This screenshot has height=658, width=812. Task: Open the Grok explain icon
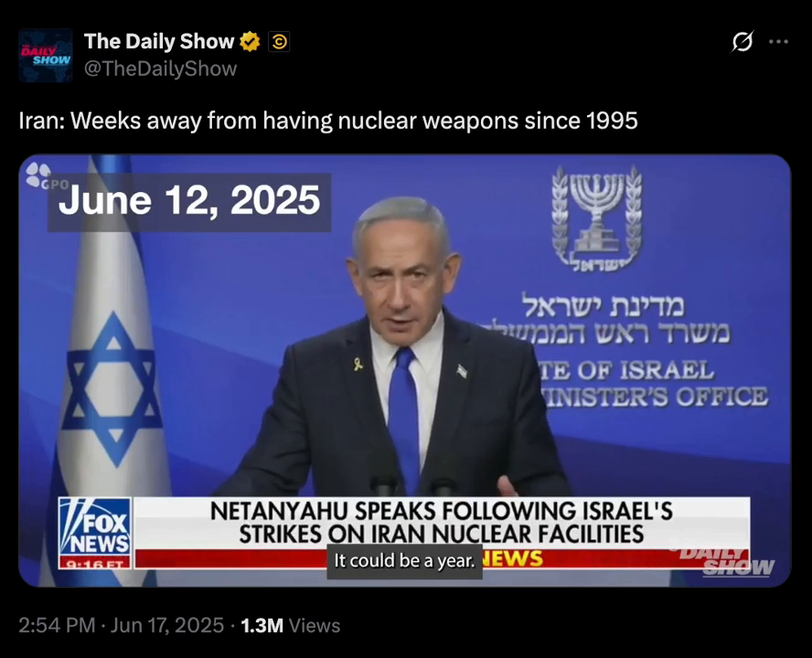743,41
